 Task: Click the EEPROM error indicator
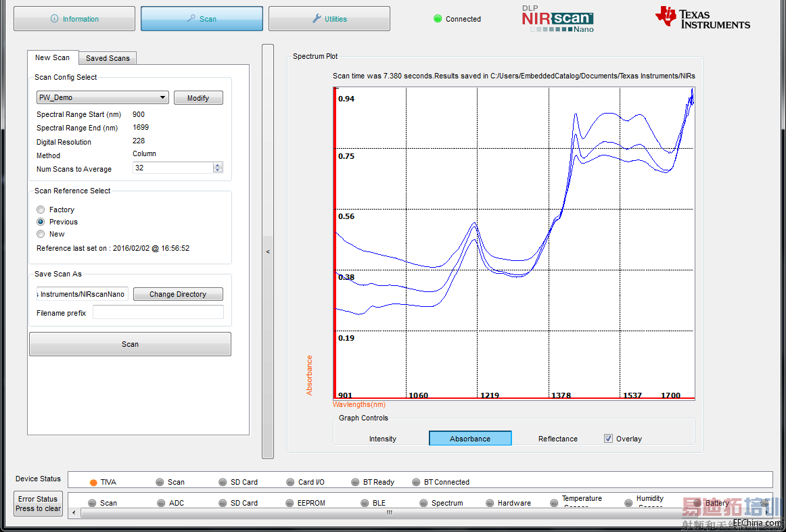pos(290,503)
